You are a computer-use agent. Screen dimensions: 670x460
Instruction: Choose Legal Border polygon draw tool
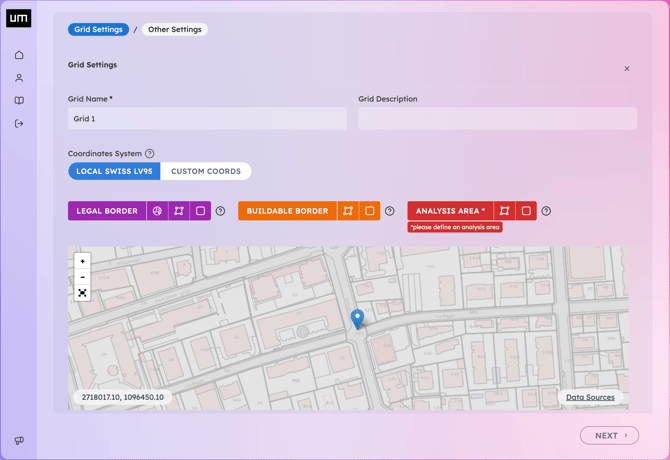click(179, 211)
